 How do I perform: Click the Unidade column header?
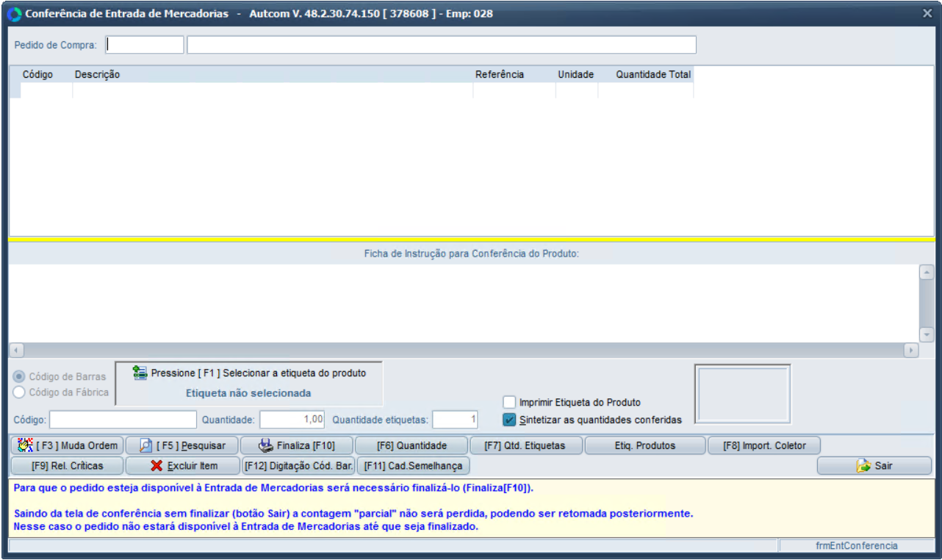pos(577,74)
